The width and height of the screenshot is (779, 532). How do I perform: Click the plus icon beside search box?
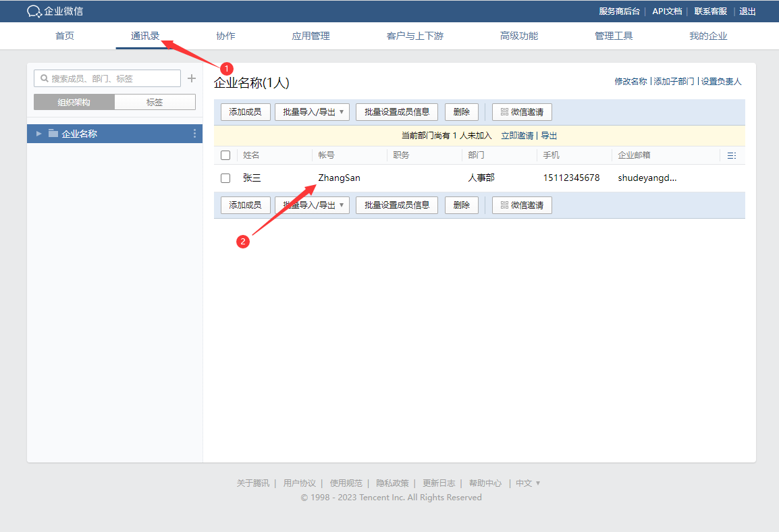tap(192, 78)
